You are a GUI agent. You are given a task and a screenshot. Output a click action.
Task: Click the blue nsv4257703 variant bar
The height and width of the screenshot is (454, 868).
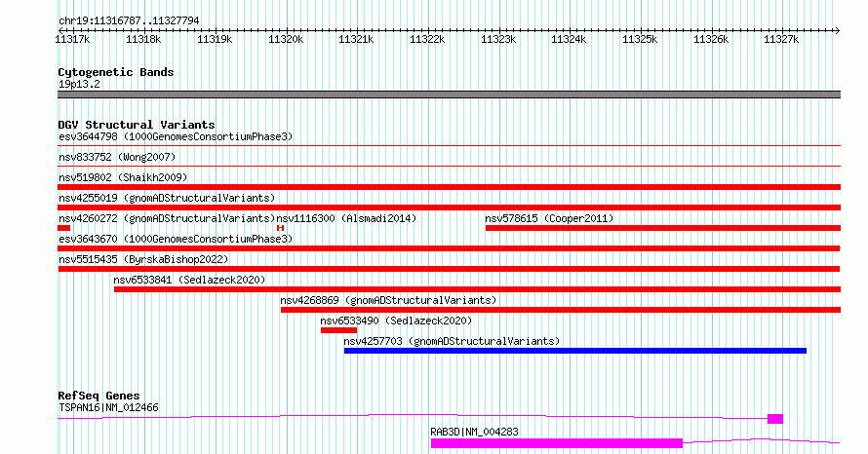[x=575, y=351]
